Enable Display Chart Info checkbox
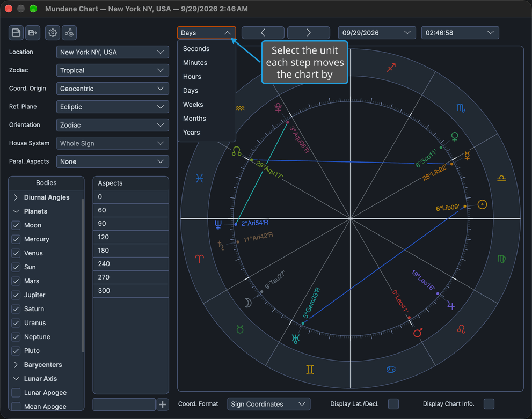This screenshot has height=419, width=532. [x=489, y=404]
